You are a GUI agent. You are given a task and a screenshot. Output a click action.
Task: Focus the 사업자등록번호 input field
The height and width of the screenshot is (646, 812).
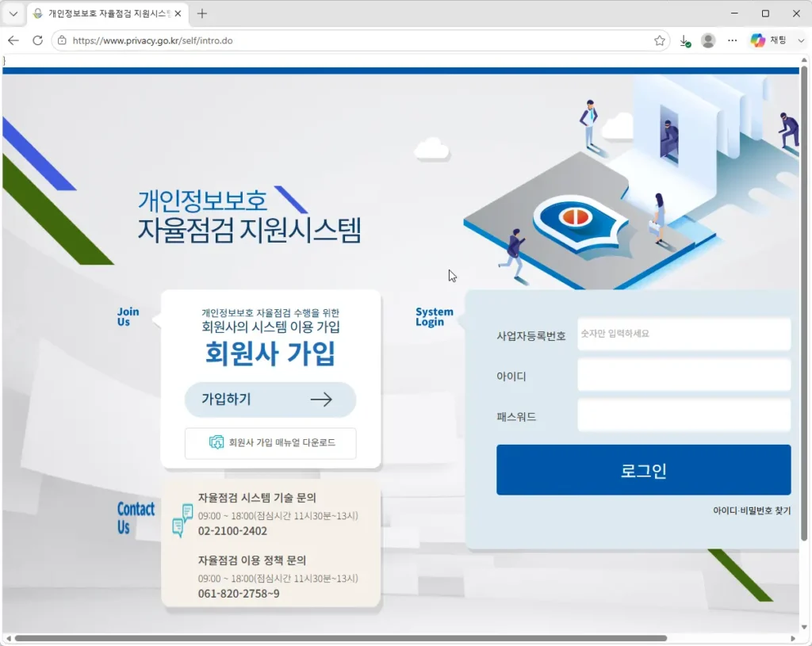(x=684, y=334)
